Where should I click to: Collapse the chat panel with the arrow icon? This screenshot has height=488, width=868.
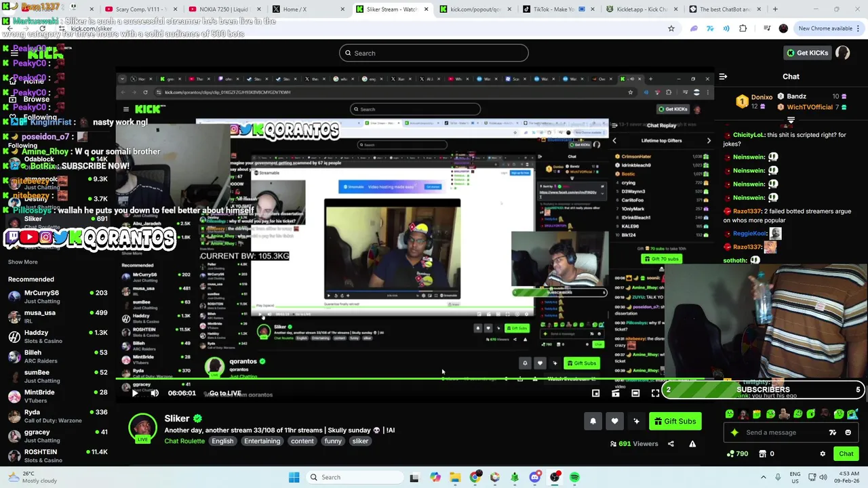pos(723,77)
